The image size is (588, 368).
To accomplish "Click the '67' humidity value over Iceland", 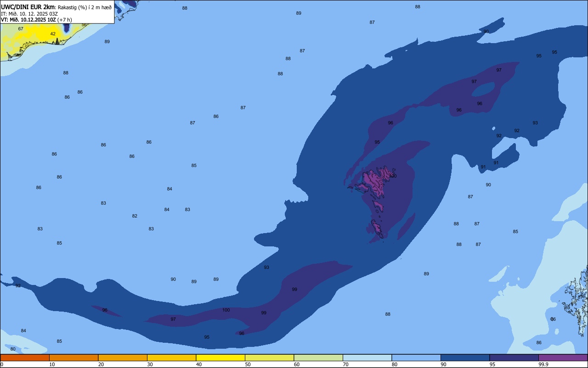I will tap(21, 29).
